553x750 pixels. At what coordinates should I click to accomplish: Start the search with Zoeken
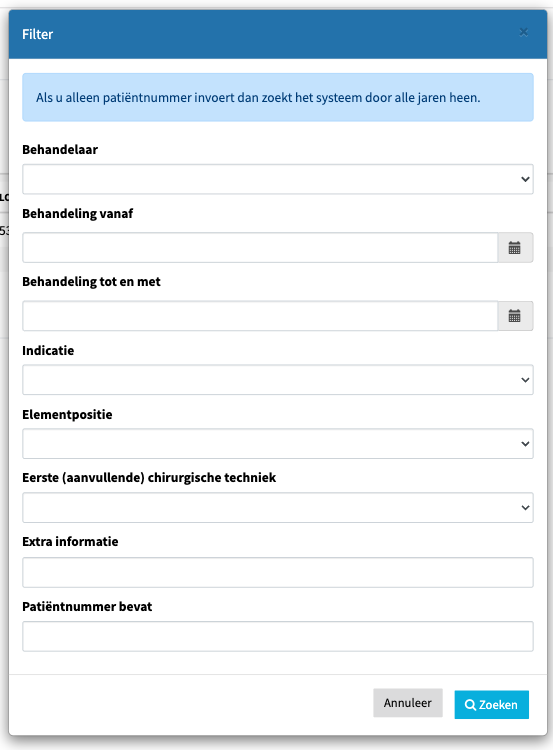491,705
